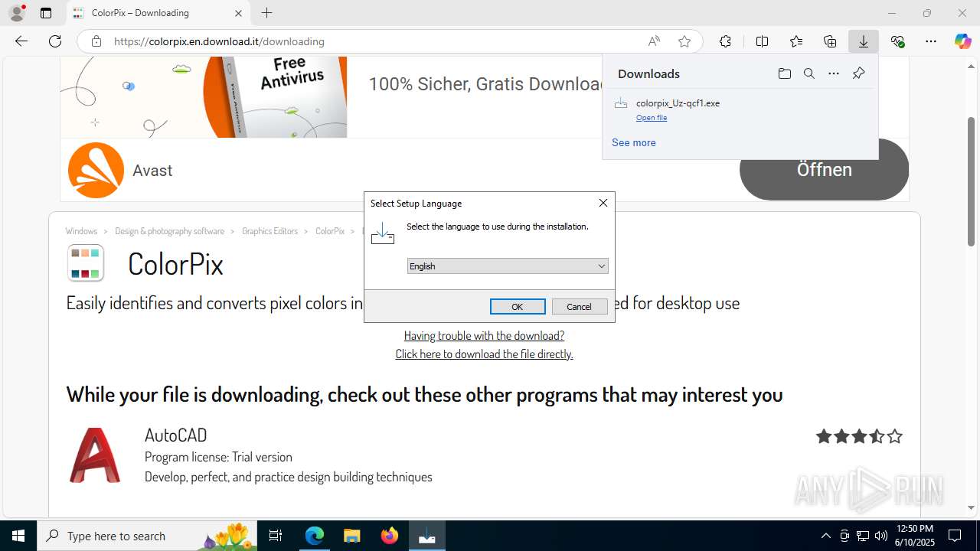Open ColorPix breadcrumb link
Viewport: 980px width, 551px height.
pos(330,231)
